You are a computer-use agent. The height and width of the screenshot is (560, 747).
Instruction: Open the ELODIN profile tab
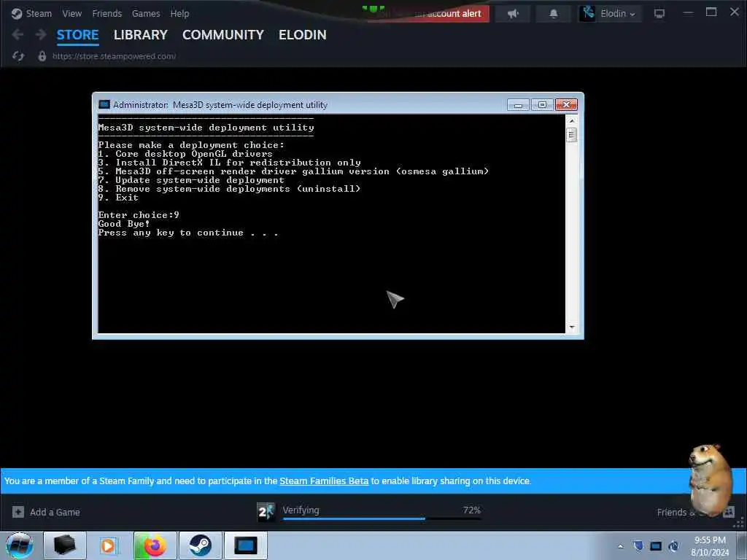coord(303,35)
